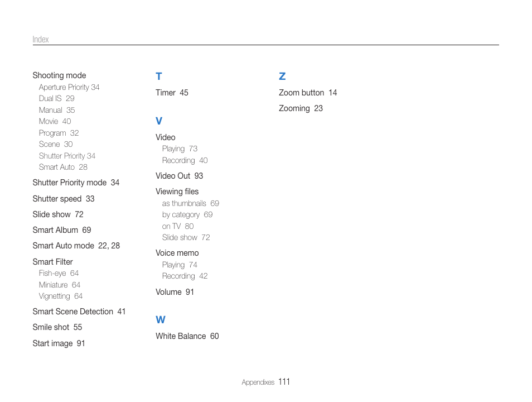Click the Video Out 93 entry

179,176
